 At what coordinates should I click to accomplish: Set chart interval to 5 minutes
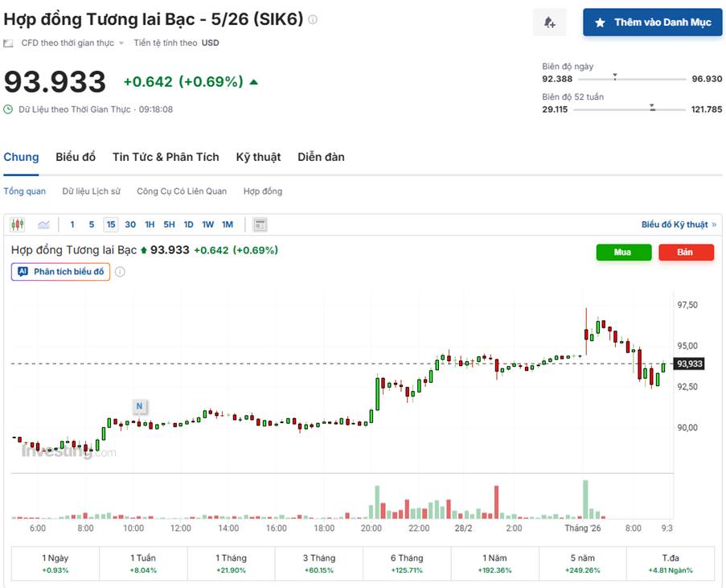click(92, 224)
